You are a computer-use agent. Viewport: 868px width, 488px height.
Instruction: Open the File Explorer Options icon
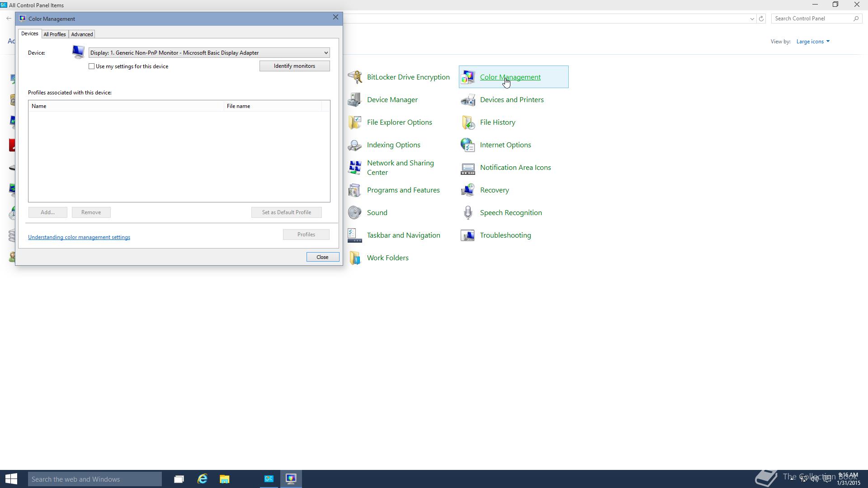pyautogui.click(x=355, y=122)
